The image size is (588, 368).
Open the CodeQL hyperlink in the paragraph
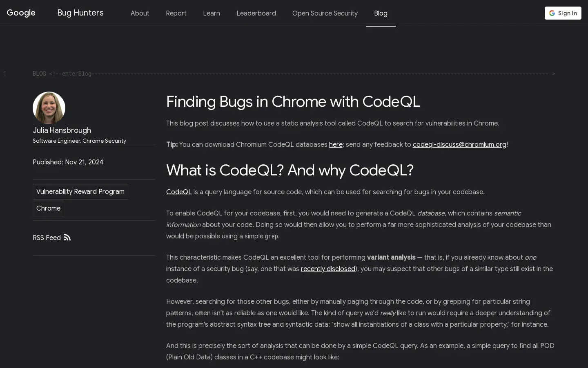pos(179,192)
